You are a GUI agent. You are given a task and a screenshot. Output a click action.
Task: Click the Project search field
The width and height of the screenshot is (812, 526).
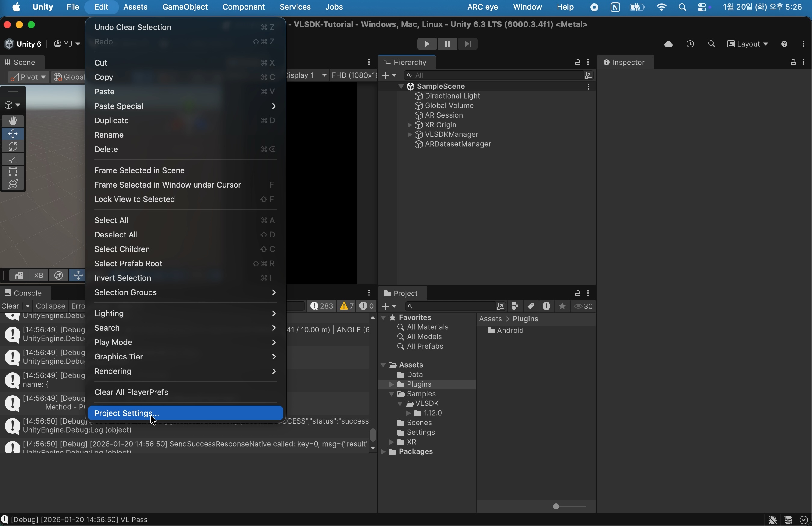450,307
